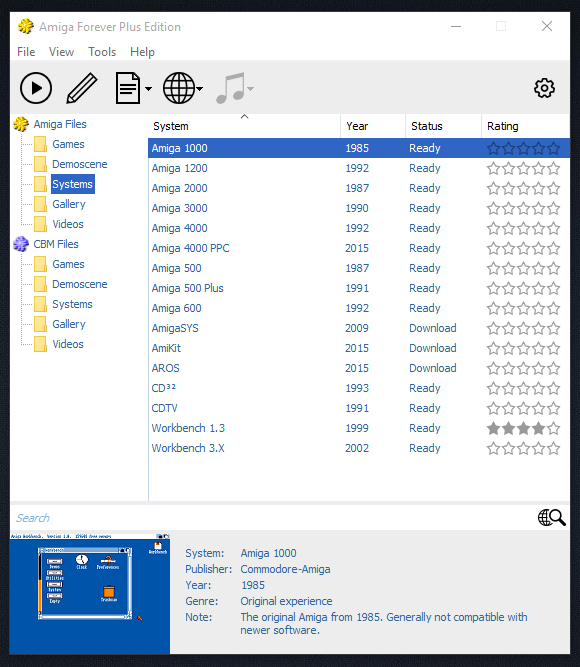Select the Amiga 1200 row
This screenshot has height=667, width=580.
[x=359, y=168]
